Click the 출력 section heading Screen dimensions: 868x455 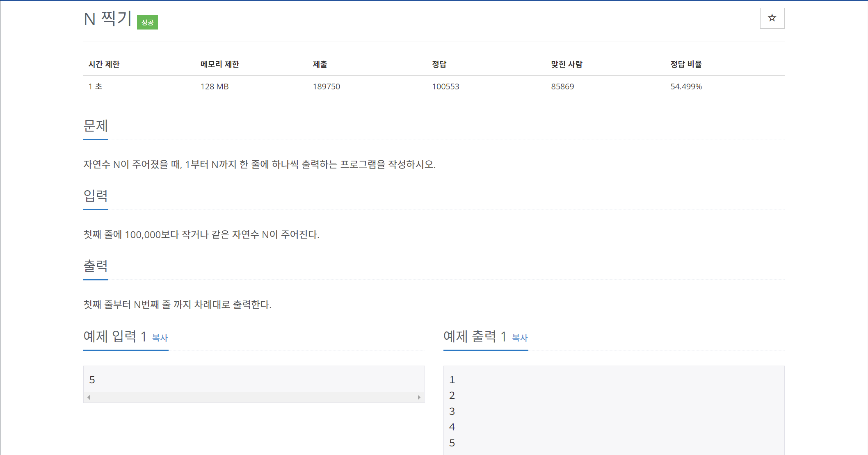[x=96, y=266]
